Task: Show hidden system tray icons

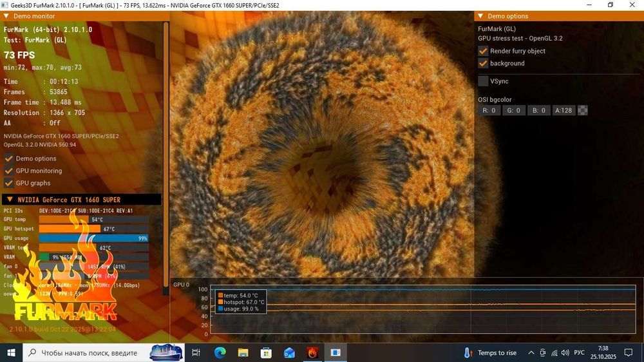Action: (x=531, y=352)
